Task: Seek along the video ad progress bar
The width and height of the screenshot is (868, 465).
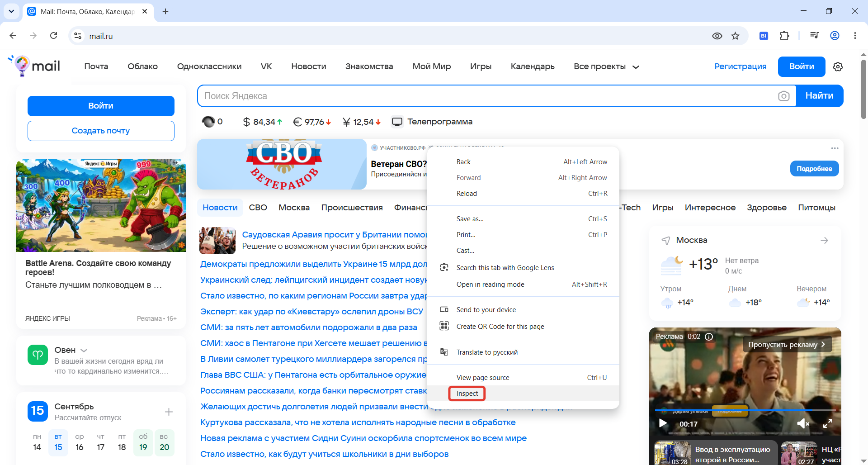Action: [x=745, y=410]
